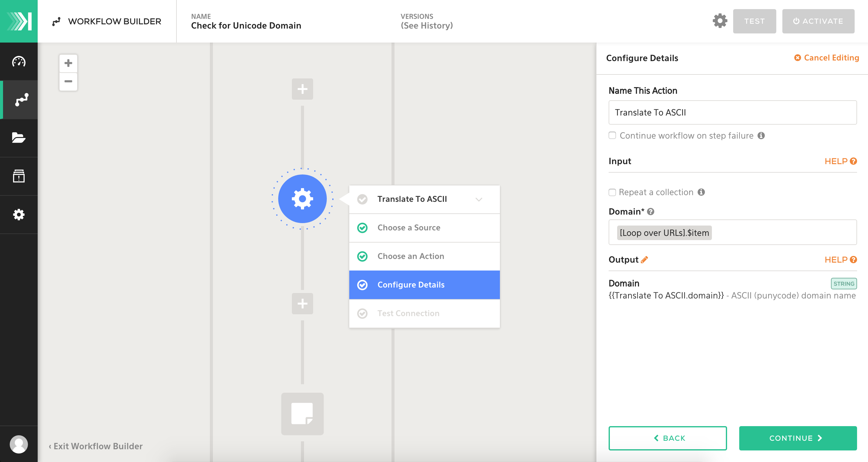
Task: Open the folder icon in sidebar
Action: coord(19,138)
